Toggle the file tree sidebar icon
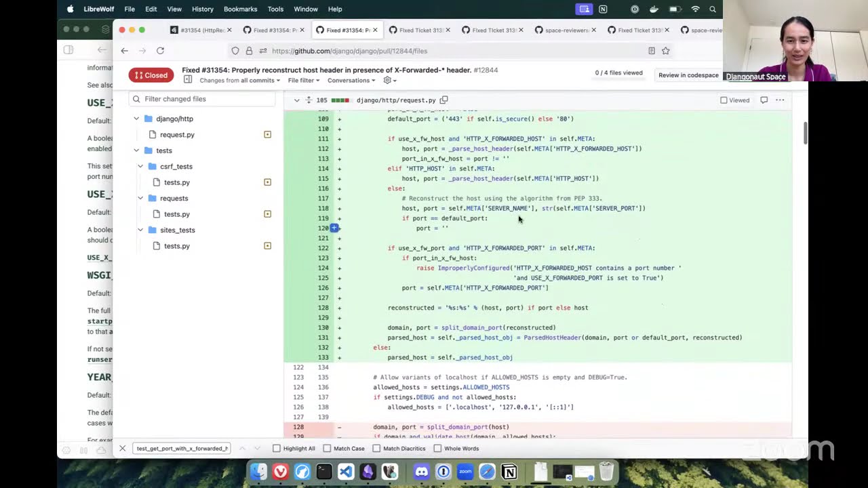 coord(188,80)
